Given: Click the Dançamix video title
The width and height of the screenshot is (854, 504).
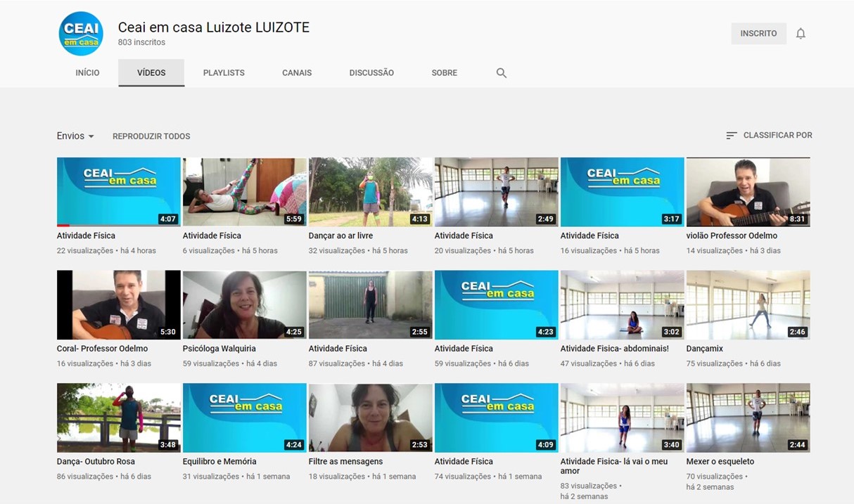Looking at the screenshot, I should [x=704, y=349].
